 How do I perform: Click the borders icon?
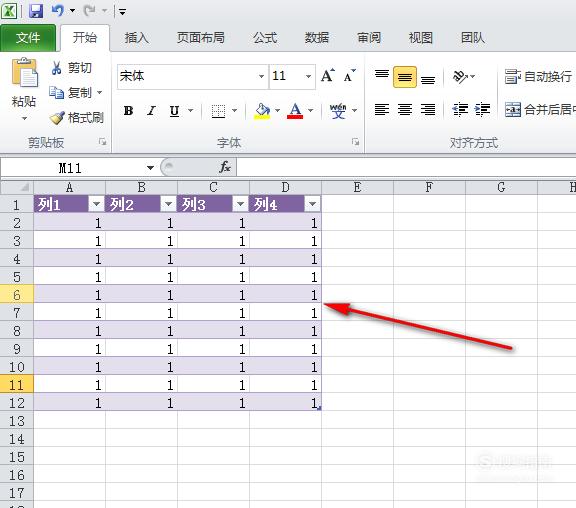[218, 111]
